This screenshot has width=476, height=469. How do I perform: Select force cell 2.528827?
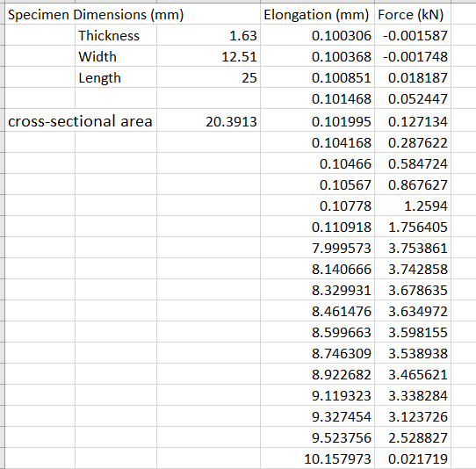(413, 437)
